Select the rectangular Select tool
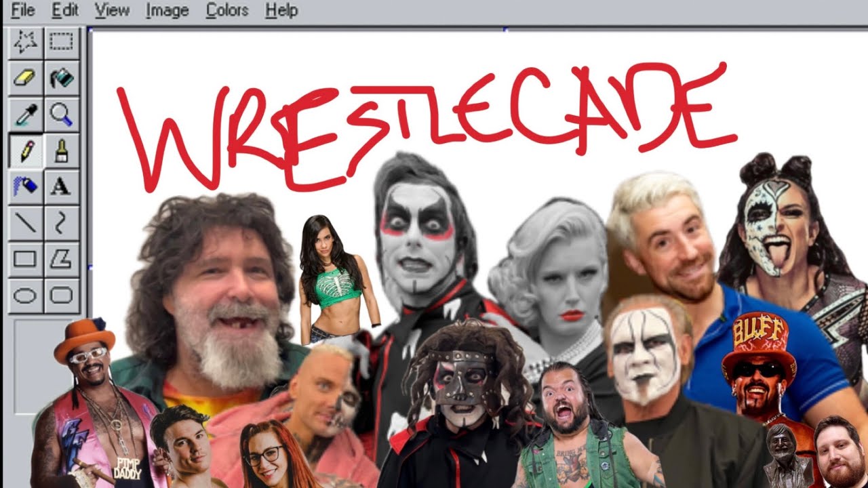This screenshot has height=488, width=868. (x=62, y=42)
